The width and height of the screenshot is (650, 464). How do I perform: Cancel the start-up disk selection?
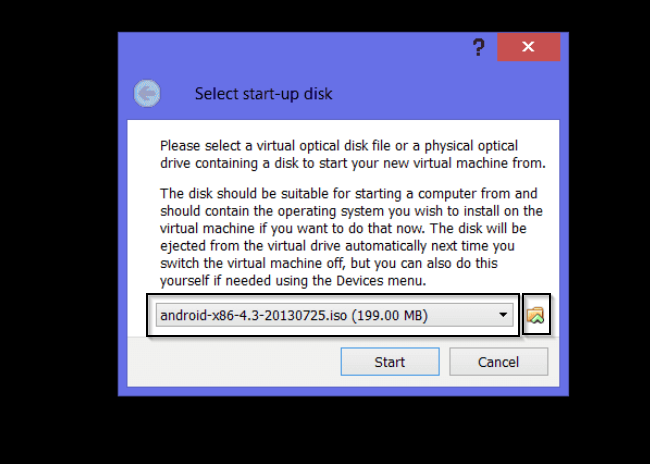[498, 362]
